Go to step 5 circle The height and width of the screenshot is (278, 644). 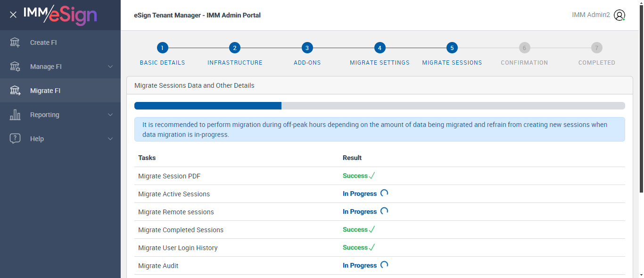pyautogui.click(x=452, y=48)
